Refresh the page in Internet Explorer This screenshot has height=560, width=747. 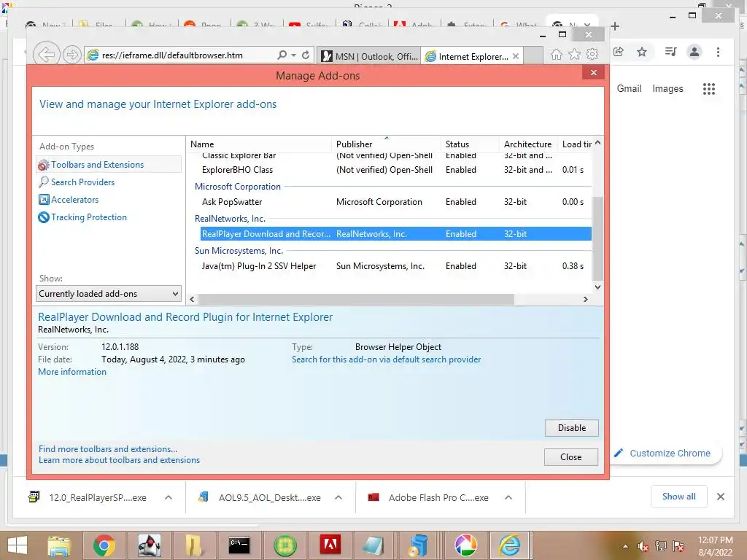tap(306, 55)
